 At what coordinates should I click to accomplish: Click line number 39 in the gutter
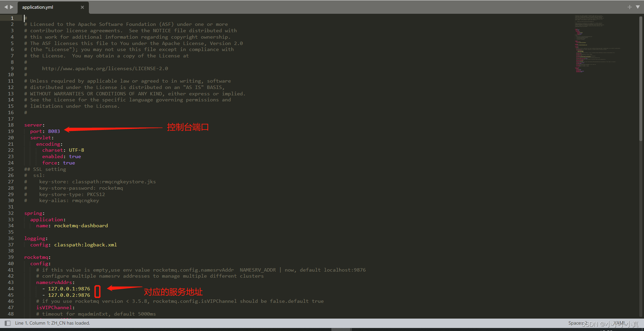pyautogui.click(x=11, y=257)
